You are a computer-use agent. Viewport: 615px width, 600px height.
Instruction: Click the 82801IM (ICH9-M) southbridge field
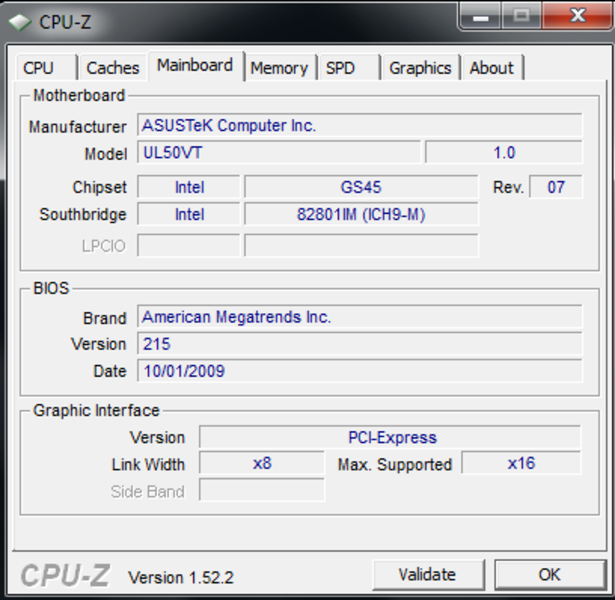click(x=361, y=214)
